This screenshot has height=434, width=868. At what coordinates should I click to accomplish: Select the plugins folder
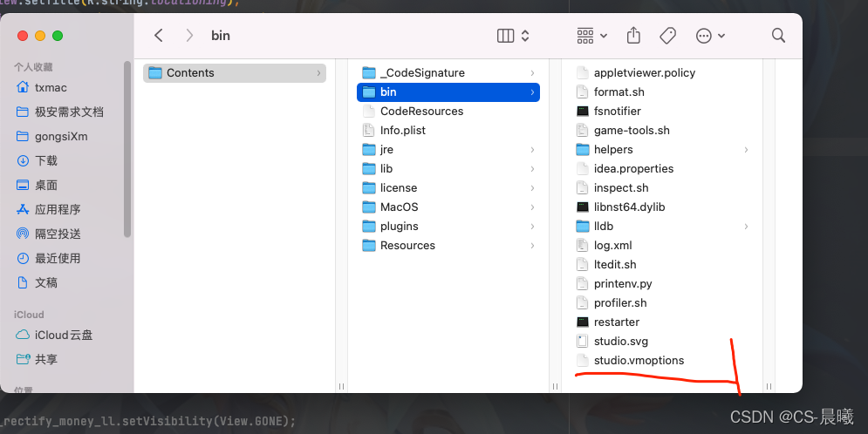448,226
